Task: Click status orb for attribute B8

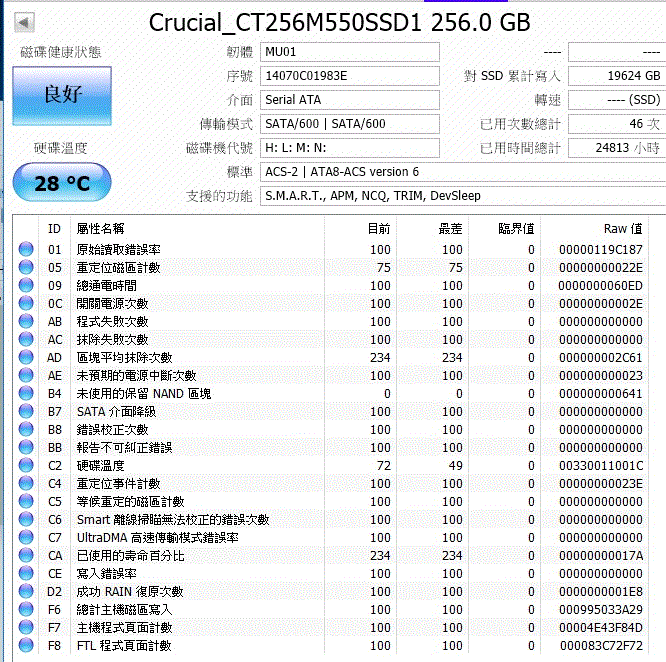Action: 26,429
